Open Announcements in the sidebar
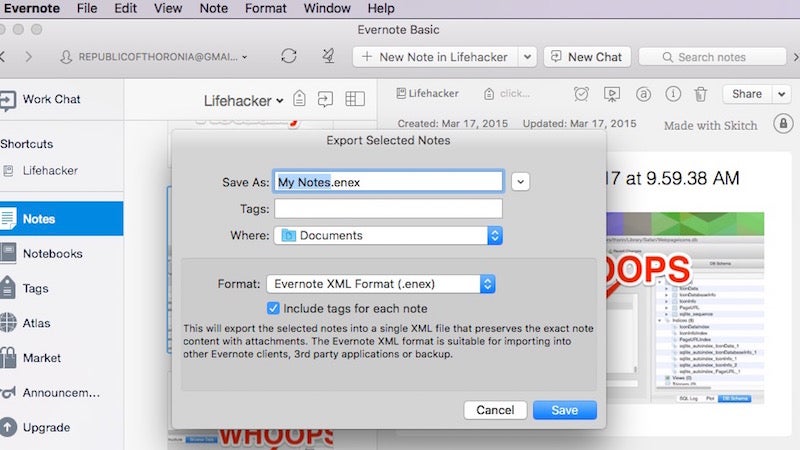The width and height of the screenshot is (800, 450). pos(61,392)
